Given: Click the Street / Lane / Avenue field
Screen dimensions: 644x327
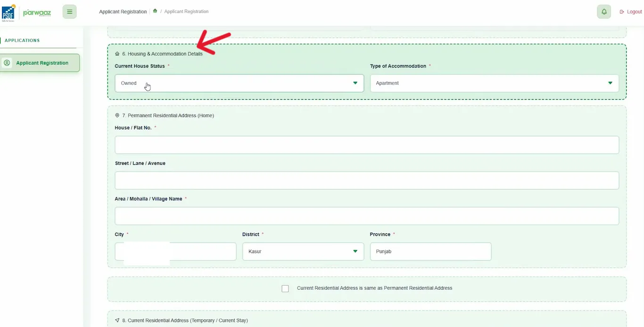Looking at the screenshot, I should click(367, 180).
